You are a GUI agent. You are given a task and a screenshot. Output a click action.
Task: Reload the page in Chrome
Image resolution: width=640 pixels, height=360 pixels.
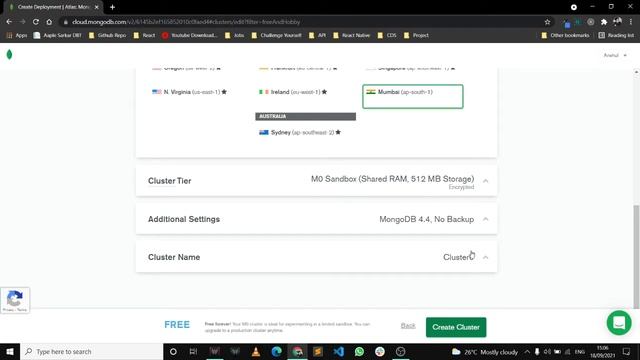pyautogui.click(x=36, y=22)
